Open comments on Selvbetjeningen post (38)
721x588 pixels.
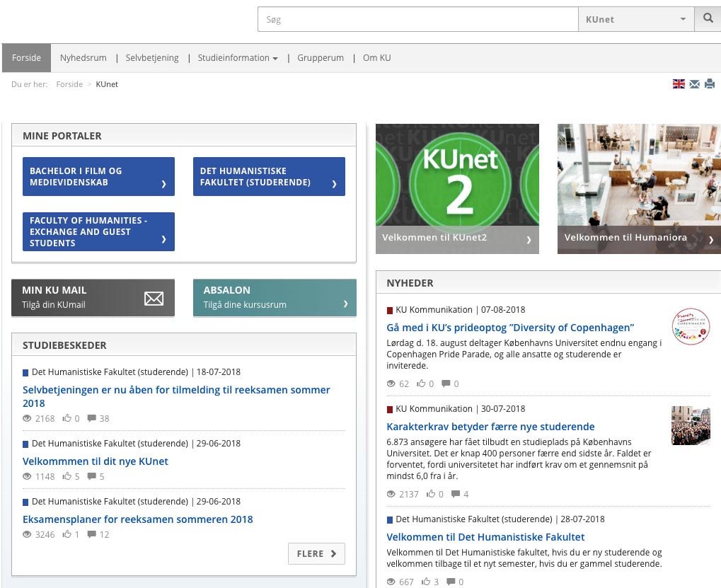[92, 418]
